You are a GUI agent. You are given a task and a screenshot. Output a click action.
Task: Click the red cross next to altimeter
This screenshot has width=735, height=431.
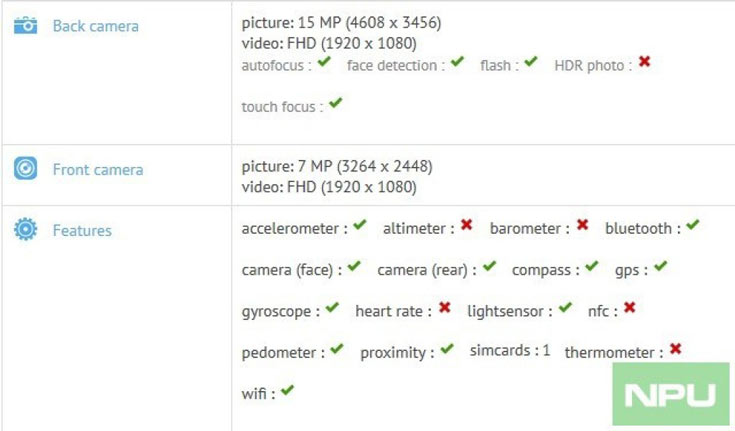point(466,227)
